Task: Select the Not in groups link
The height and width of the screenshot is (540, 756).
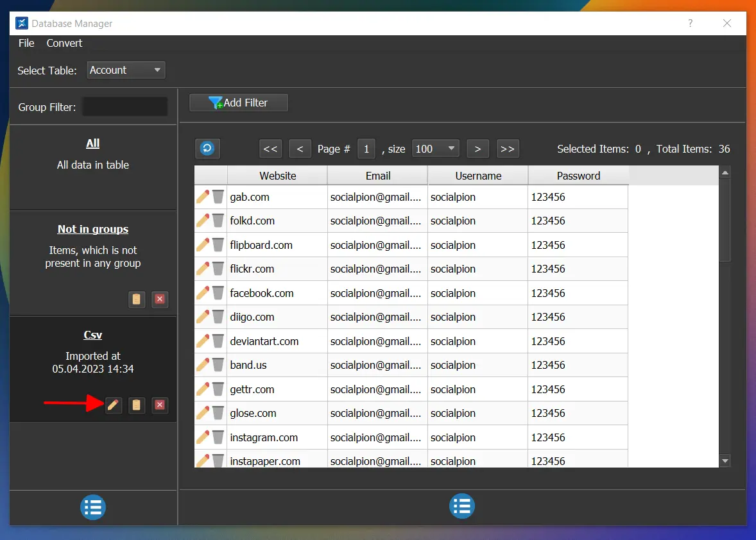Action: (x=93, y=230)
